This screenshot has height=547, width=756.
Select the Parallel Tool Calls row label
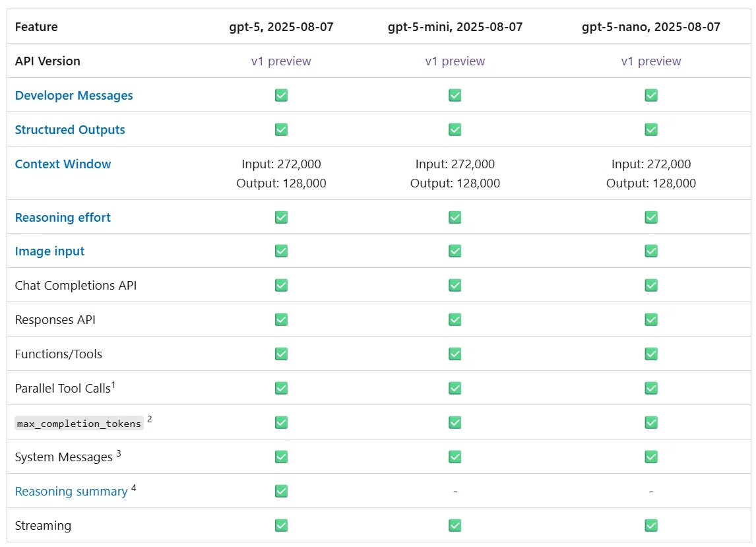tap(63, 388)
